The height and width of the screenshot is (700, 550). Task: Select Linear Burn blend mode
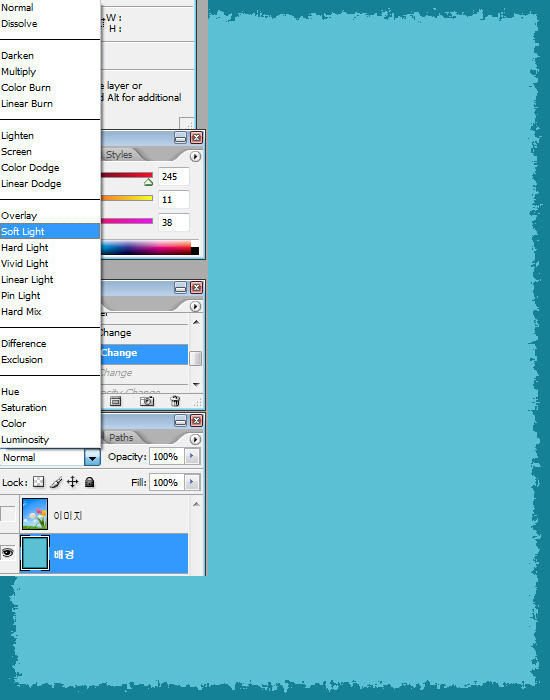(x=27, y=104)
